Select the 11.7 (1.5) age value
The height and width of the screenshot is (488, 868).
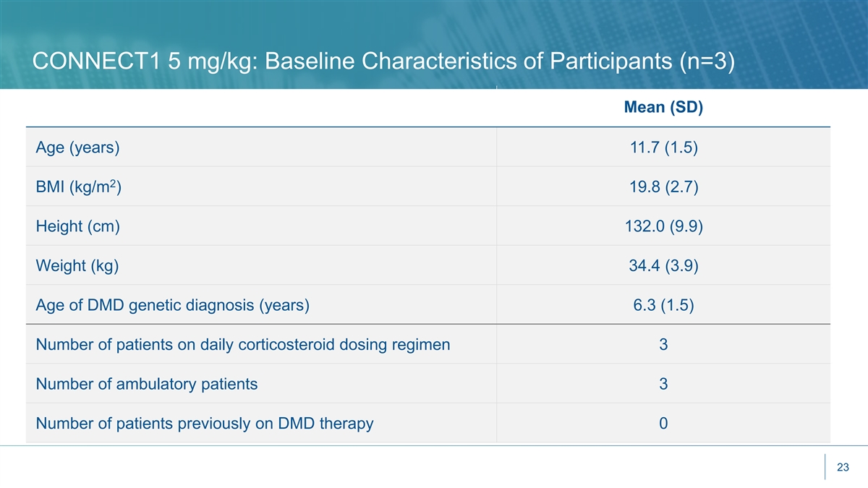coord(663,148)
